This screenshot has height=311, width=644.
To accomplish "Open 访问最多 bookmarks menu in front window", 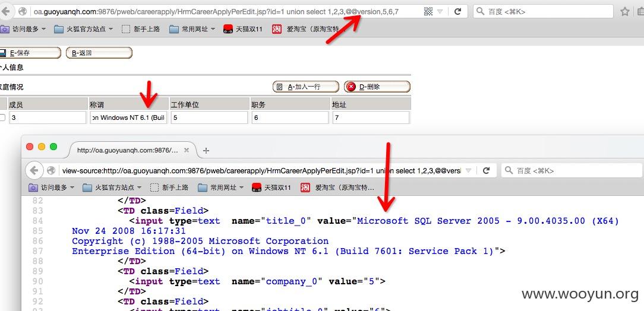I will point(52,188).
